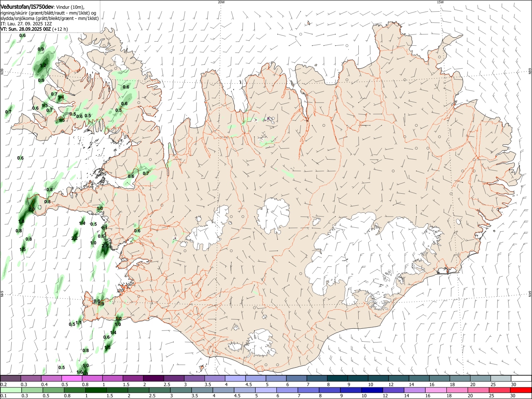Select upper scale swatch between 0.8 and 1
The image size is (532, 399).
coord(92,378)
